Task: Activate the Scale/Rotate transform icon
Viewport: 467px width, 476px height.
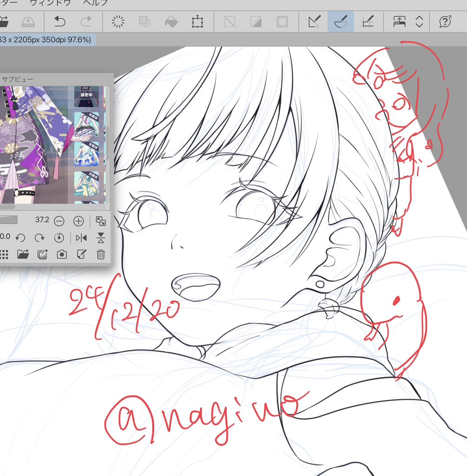Action: pyautogui.click(x=198, y=21)
